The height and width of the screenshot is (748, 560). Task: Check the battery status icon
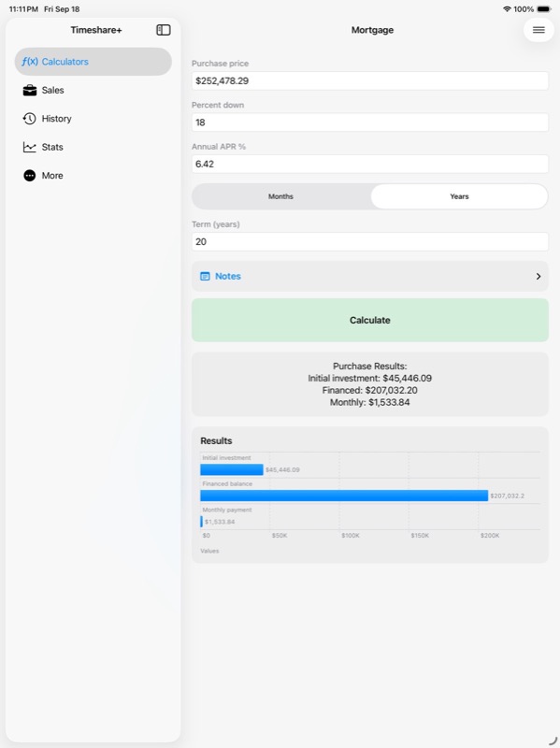[544, 9]
